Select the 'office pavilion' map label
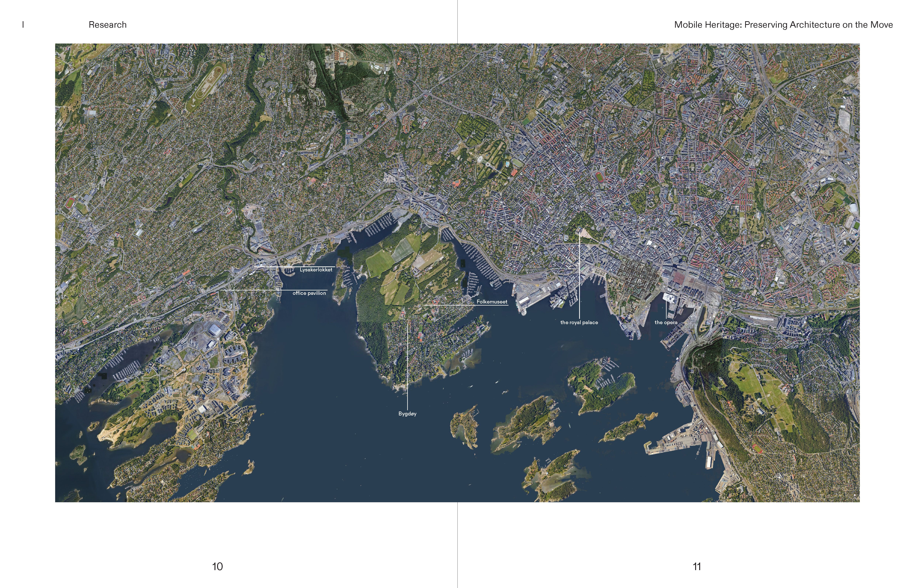The width and height of the screenshot is (915, 588). click(x=309, y=293)
